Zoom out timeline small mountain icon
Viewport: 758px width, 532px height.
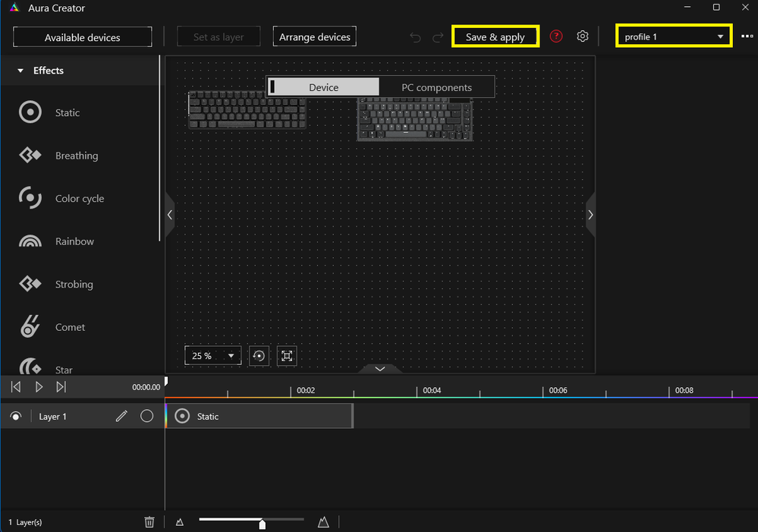pos(180,522)
